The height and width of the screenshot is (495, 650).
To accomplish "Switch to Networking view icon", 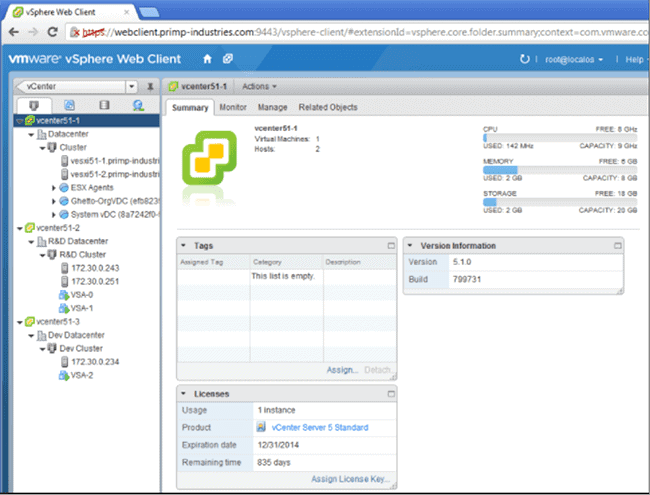I will (x=138, y=105).
